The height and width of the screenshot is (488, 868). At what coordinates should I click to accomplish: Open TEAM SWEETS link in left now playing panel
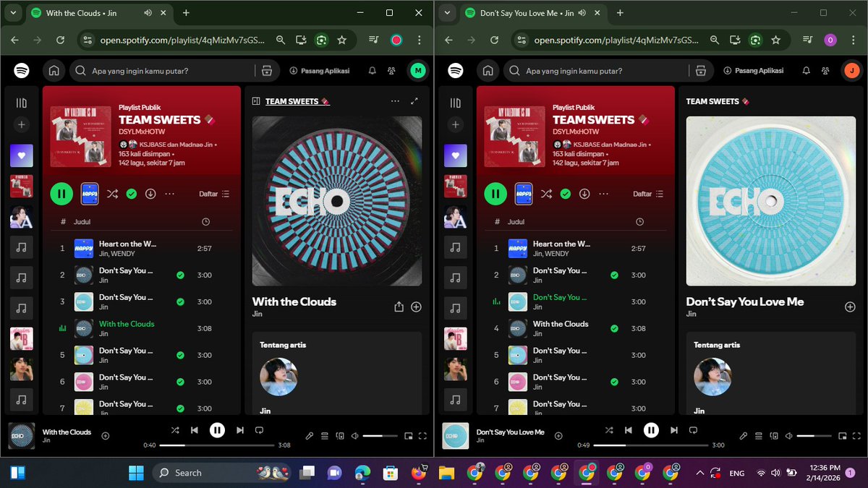coord(297,102)
